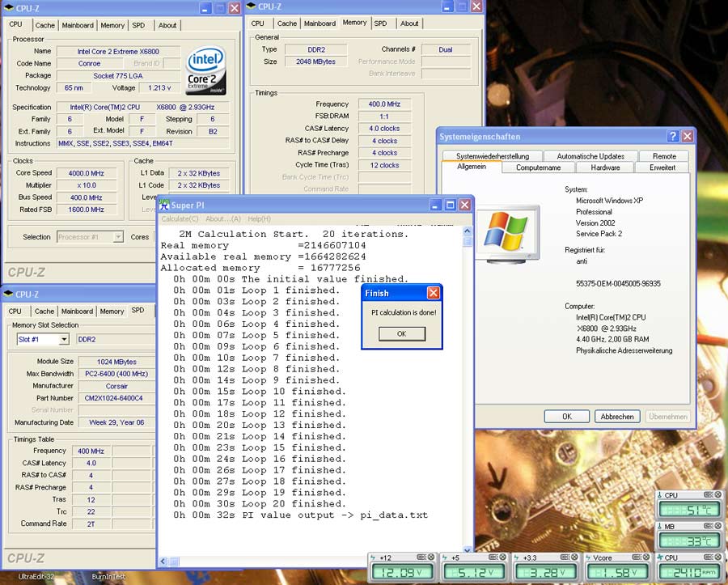The image size is (728, 585).
Task: Open settings icon on the CPU temperature gadget
Action: click(709, 495)
